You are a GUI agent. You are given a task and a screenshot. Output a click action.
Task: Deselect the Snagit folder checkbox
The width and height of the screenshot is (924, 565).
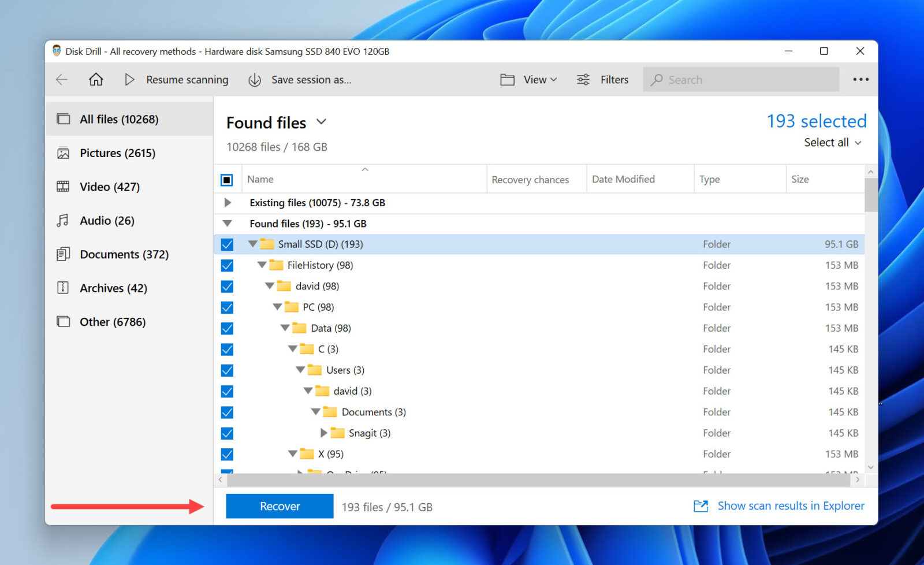pyautogui.click(x=227, y=433)
